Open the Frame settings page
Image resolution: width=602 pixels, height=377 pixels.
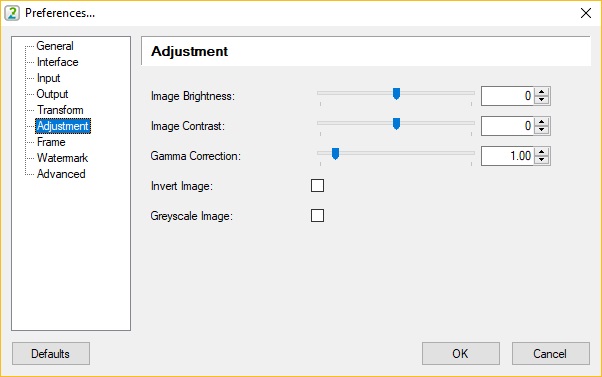tap(51, 142)
